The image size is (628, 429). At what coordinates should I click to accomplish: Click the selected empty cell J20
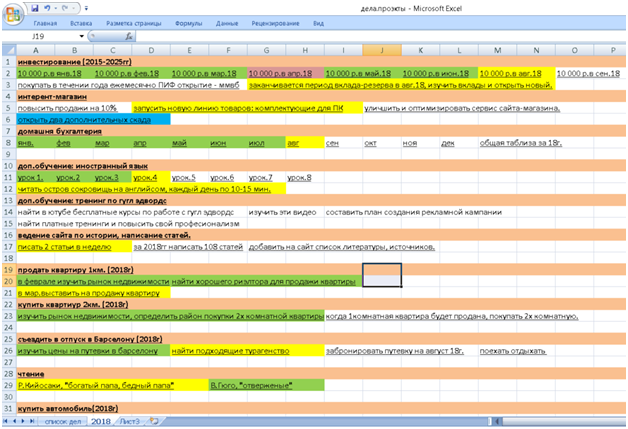(382, 281)
